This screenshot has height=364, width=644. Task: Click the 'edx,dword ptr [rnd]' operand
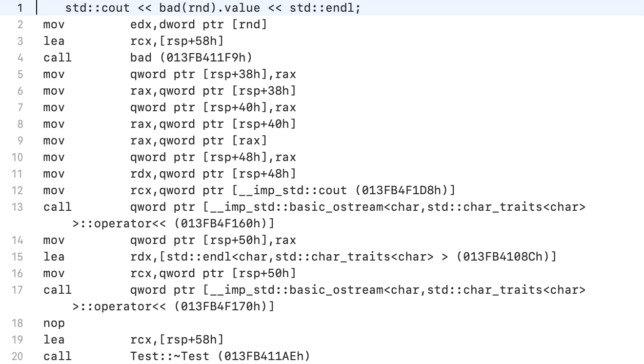[199, 24]
